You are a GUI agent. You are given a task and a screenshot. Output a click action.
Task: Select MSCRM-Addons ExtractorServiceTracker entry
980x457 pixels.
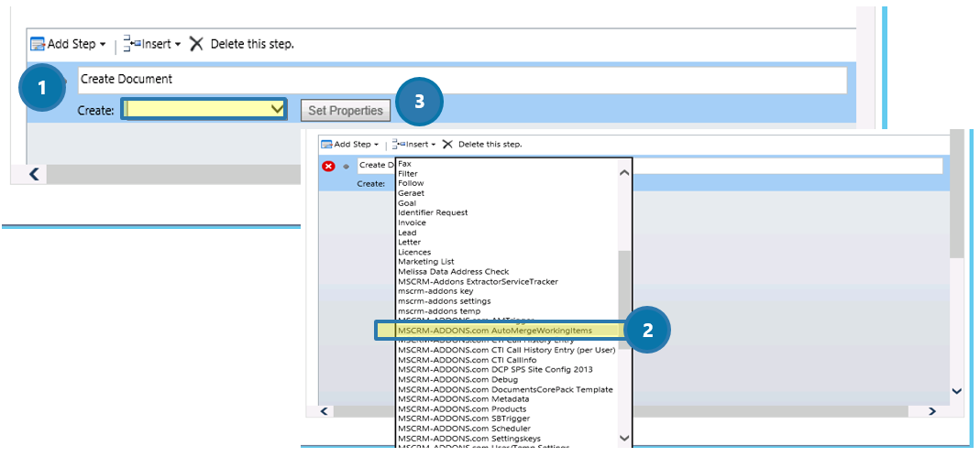tap(478, 281)
